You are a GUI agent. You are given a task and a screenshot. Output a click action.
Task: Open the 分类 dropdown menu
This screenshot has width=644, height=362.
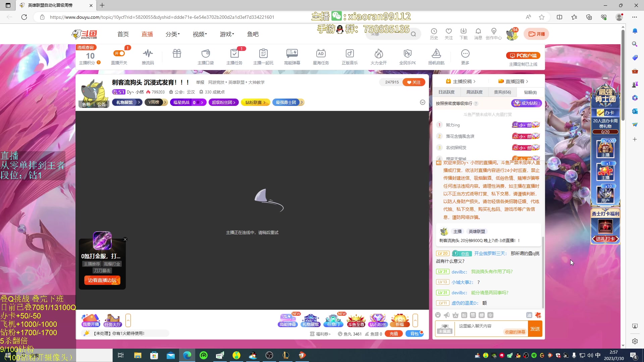click(172, 34)
